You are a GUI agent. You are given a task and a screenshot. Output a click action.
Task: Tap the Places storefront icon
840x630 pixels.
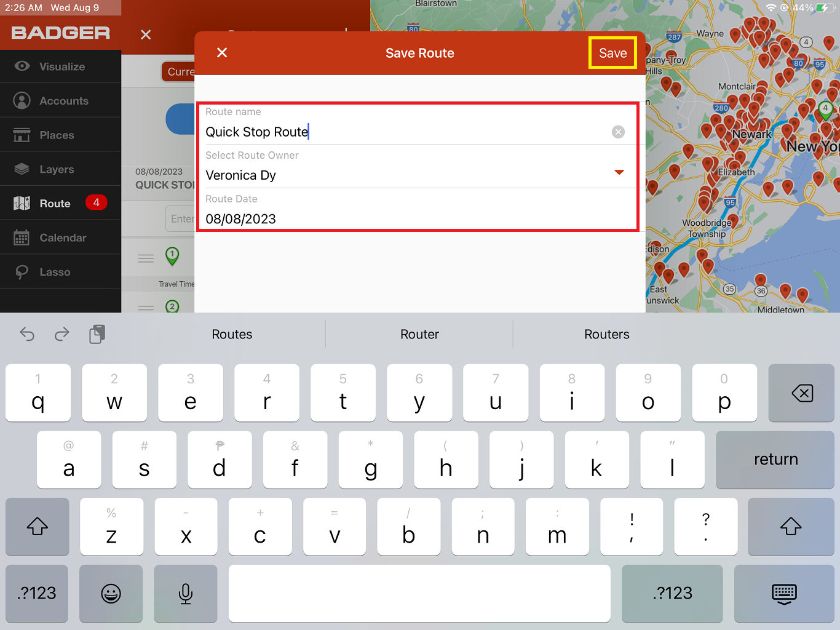pos(22,135)
